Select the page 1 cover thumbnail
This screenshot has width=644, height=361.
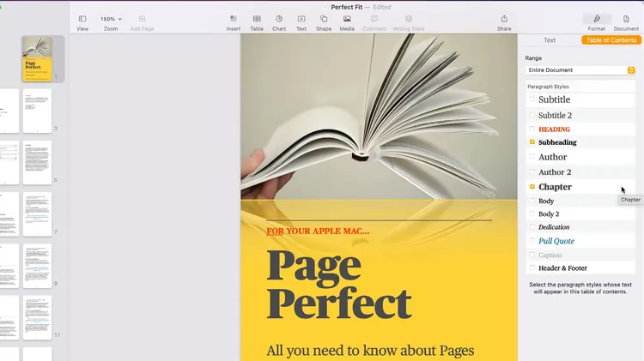pyautogui.click(x=37, y=59)
